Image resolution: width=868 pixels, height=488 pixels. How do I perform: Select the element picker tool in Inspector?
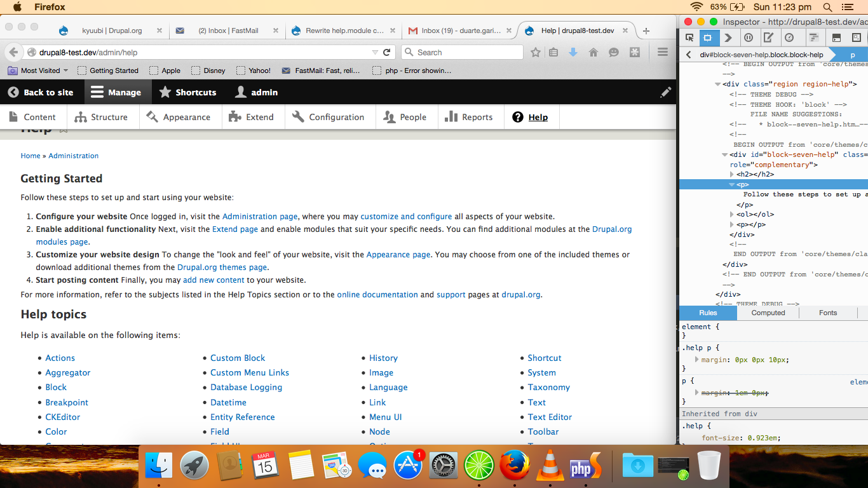[690, 37]
